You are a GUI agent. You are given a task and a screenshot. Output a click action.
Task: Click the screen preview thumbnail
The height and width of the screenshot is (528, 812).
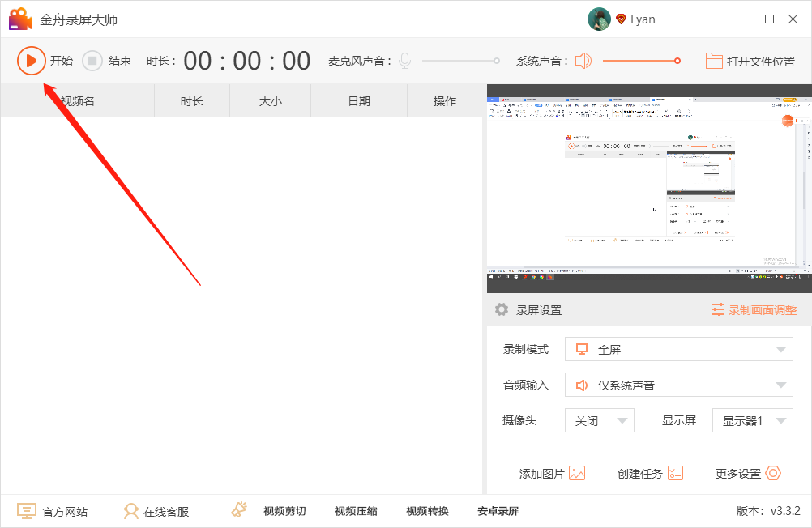click(x=649, y=189)
